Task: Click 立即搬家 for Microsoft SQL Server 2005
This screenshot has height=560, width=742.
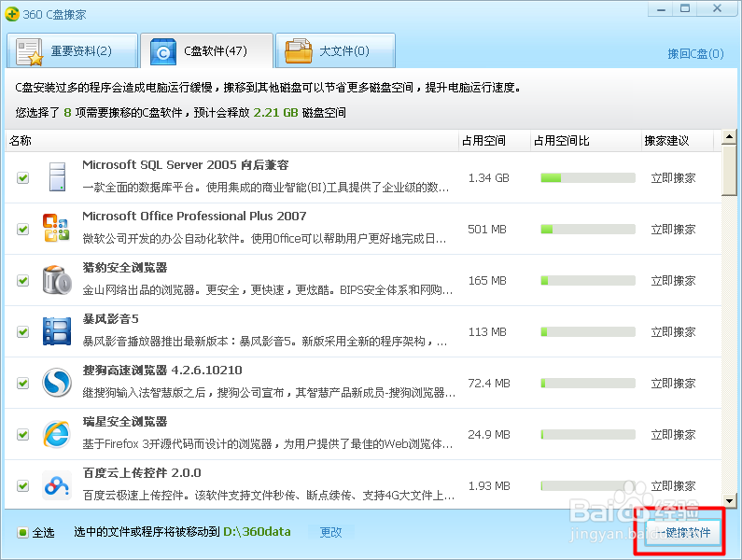Action: [673, 178]
